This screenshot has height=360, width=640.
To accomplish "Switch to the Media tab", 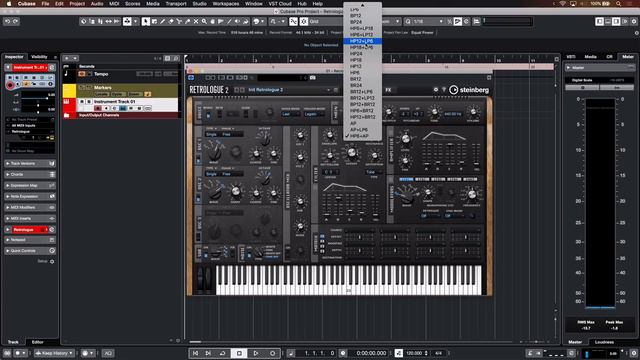I will [590, 57].
